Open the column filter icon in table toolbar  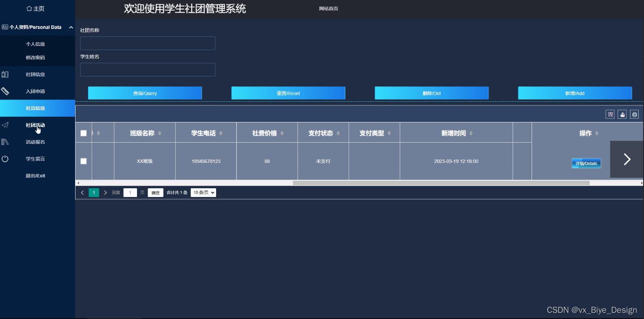tap(610, 114)
